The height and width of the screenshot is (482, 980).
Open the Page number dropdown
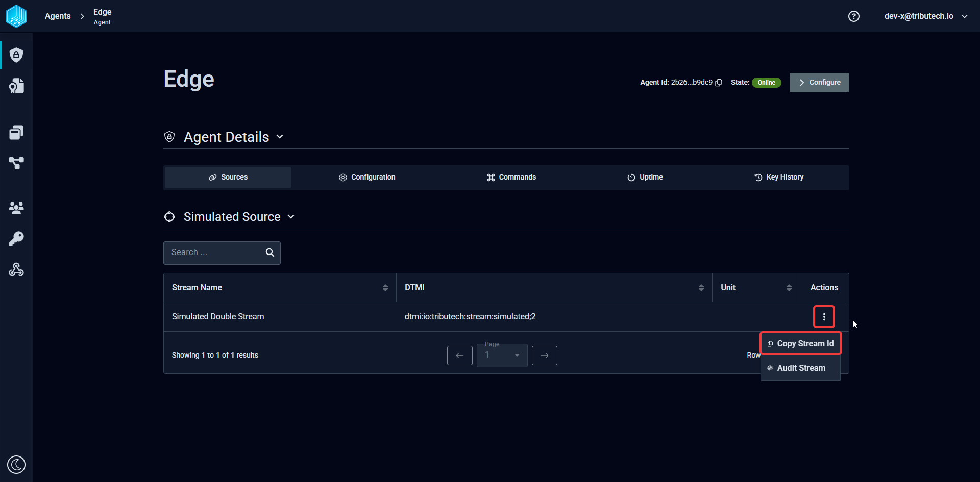pyautogui.click(x=502, y=356)
